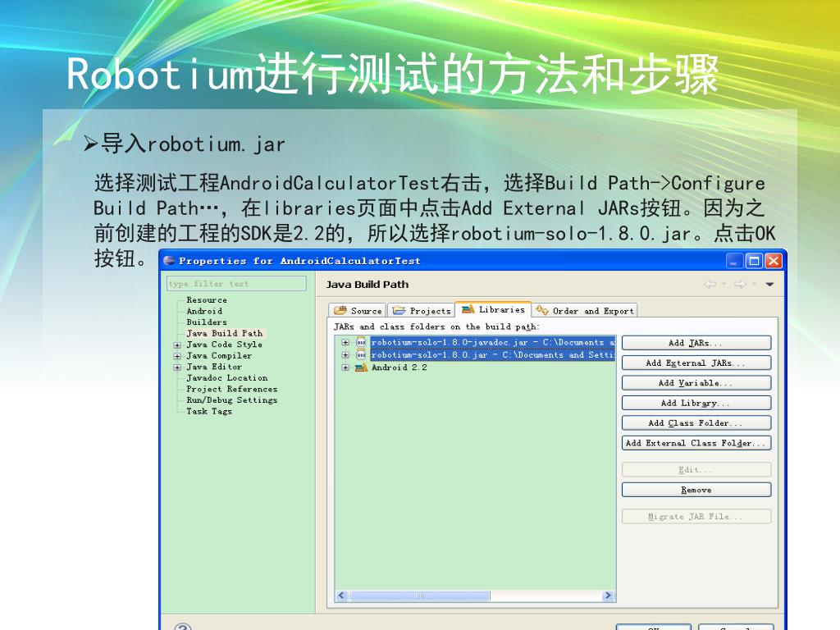Click the left arrow of the horizontal scrollbar

point(342,596)
